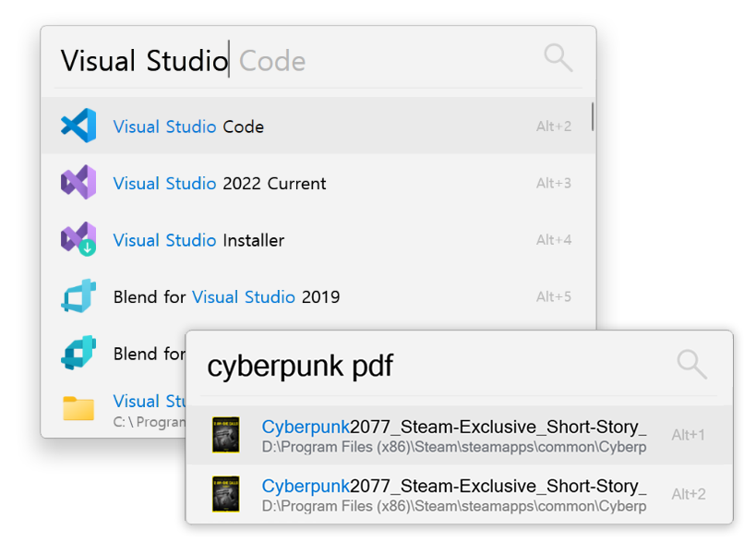
Task: Click the Visual Studio Code app icon
Action: pyautogui.click(x=78, y=126)
